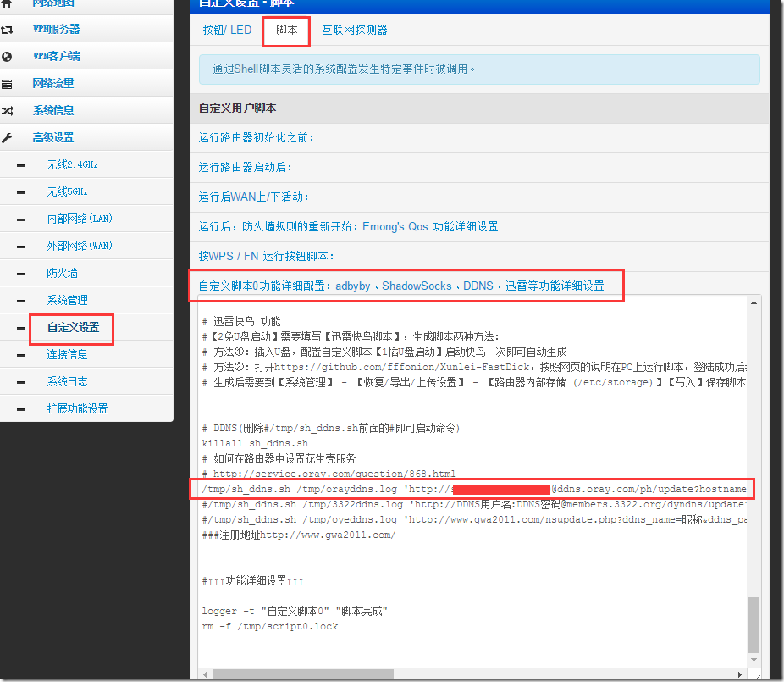784x682 pixels.
Task: Click the script line with ddns.oray.com
Action: (x=473, y=489)
